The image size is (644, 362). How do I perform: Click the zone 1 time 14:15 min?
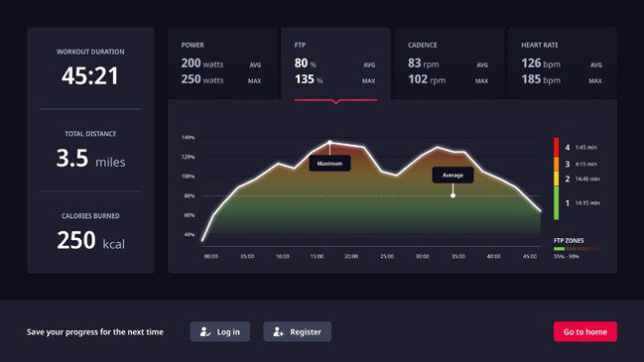tap(587, 202)
